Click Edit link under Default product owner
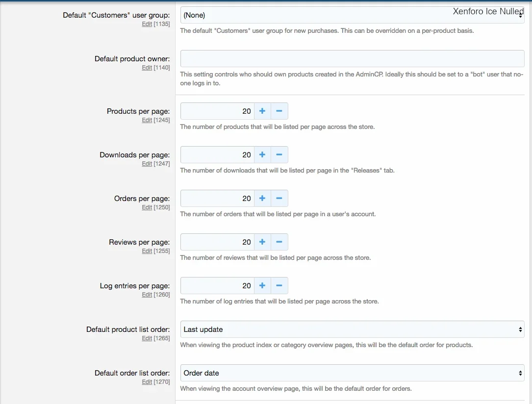Screen dimensions: 532x404 [147, 68]
